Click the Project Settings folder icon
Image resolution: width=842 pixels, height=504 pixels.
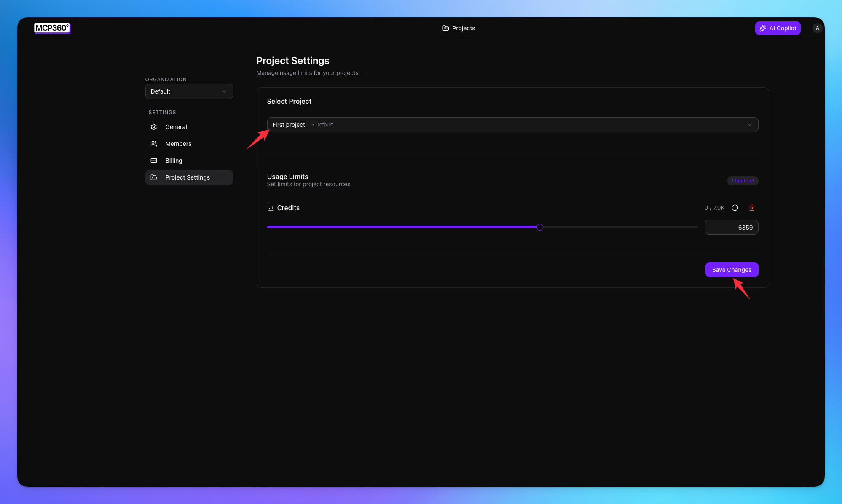pyautogui.click(x=154, y=177)
